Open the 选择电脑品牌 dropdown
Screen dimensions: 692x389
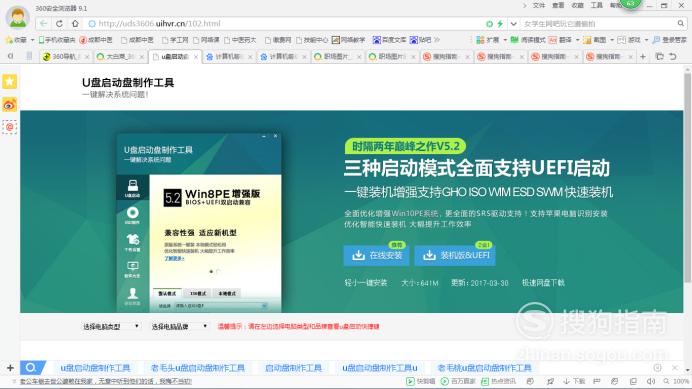[x=180, y=326]
